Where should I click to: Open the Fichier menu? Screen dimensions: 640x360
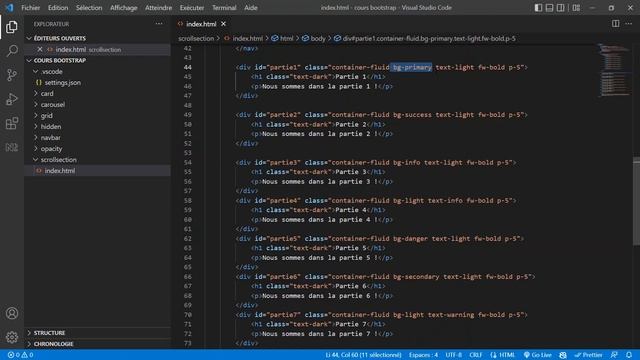(x=31, y=8)
